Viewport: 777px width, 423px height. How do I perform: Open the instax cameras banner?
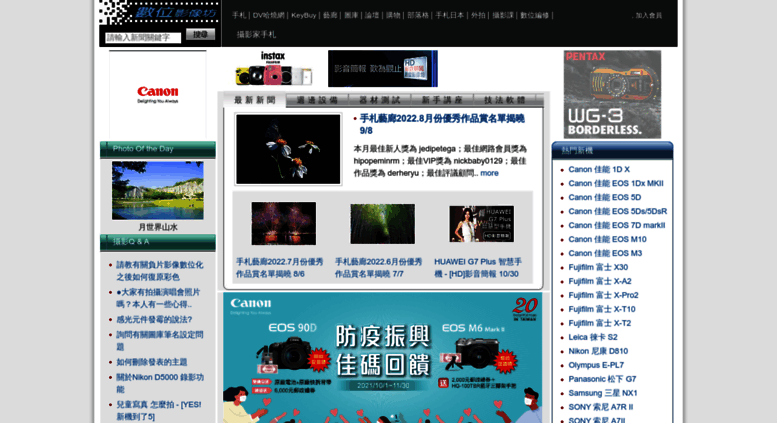click(x=273, y=68)
